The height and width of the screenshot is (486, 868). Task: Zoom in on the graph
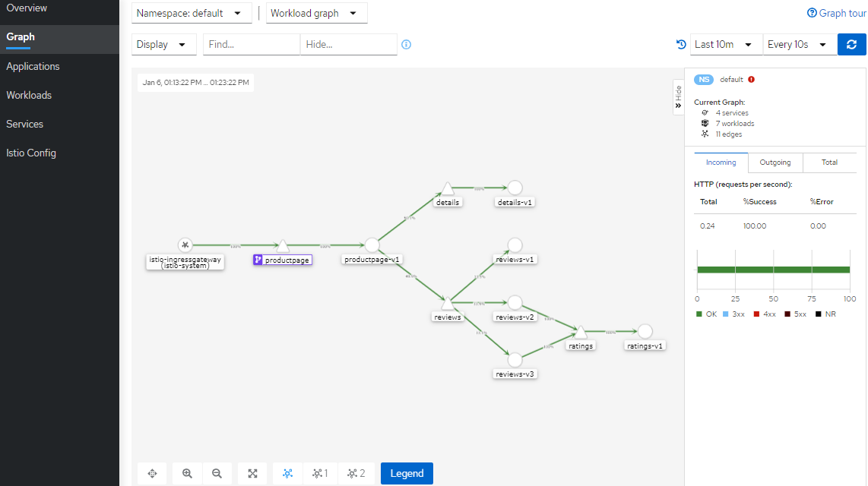[x=187, y=473]
